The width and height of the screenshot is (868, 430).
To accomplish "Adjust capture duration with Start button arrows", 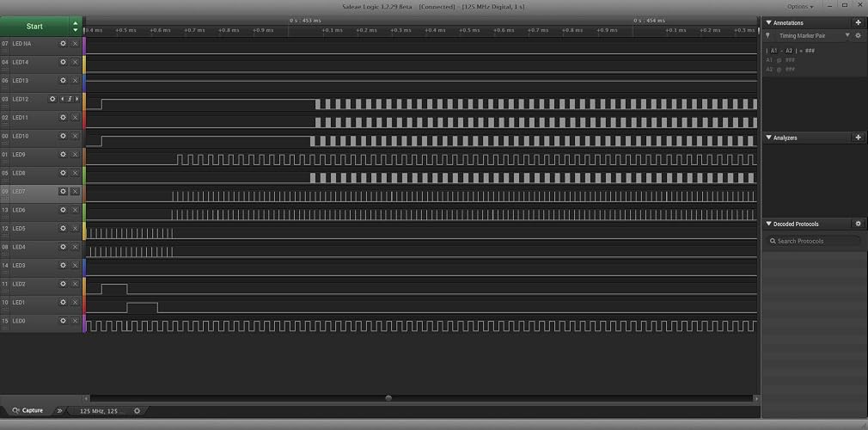I will click(x=76, y=26).
